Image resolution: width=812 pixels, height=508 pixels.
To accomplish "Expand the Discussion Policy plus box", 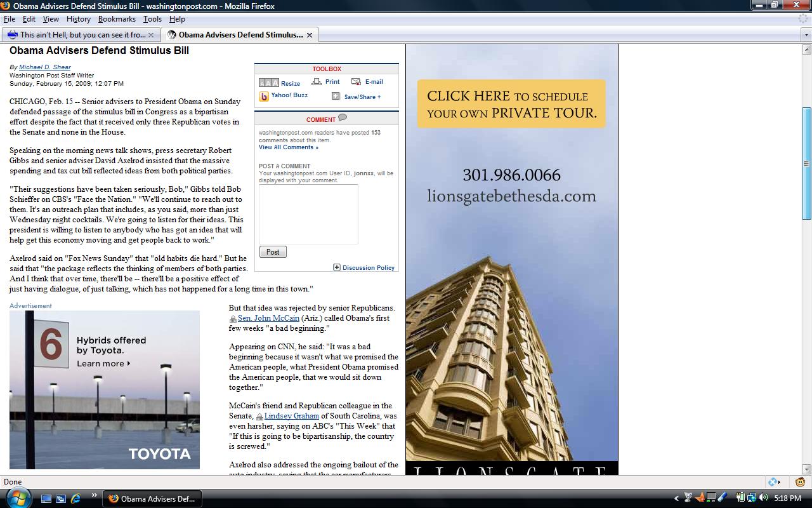I will (337, 267).
